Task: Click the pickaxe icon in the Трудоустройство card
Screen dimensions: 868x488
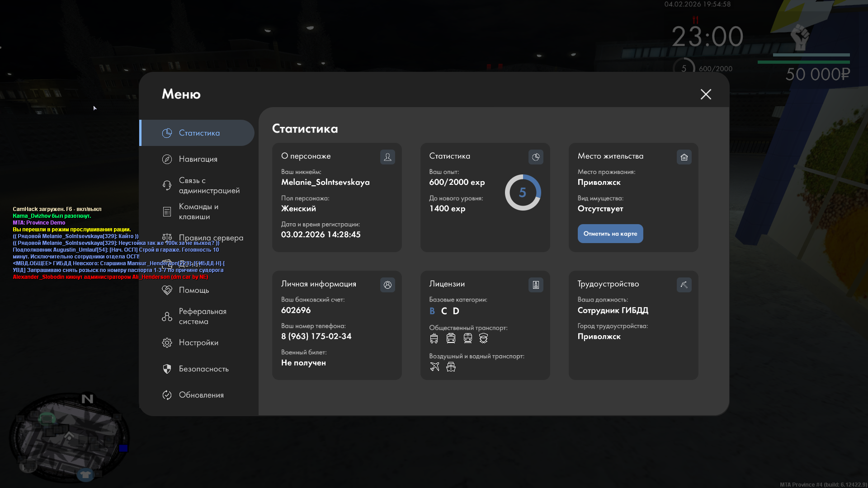Action: pos(684,285)
